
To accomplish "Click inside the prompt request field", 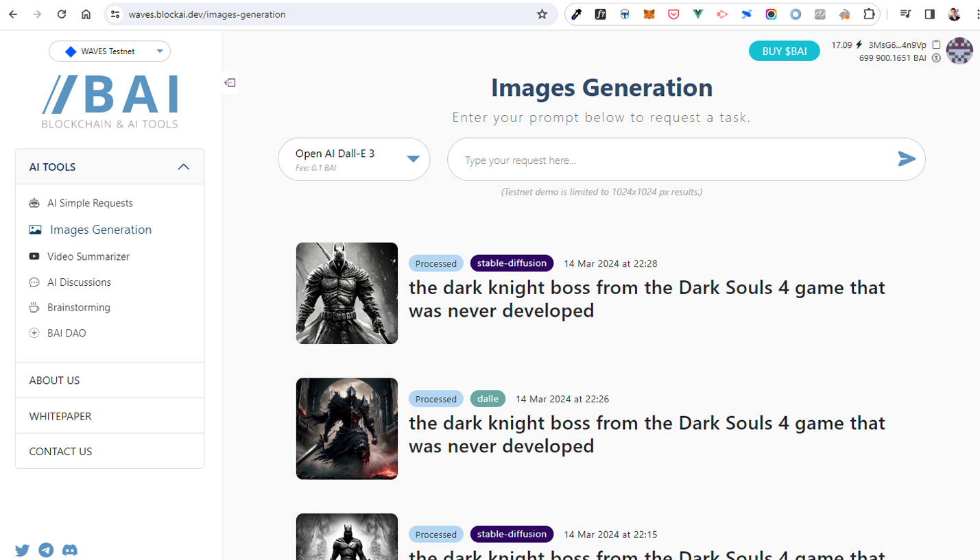I will pos(686,160).
